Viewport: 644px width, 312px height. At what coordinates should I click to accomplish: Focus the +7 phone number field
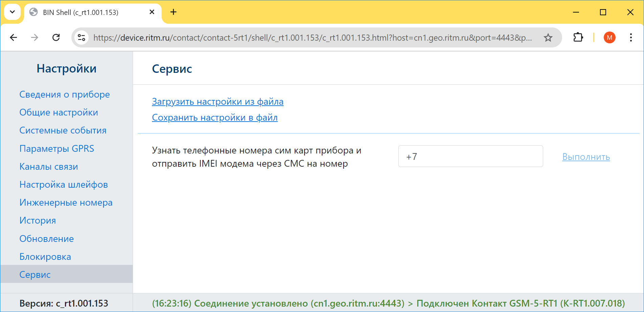point(470,156)
